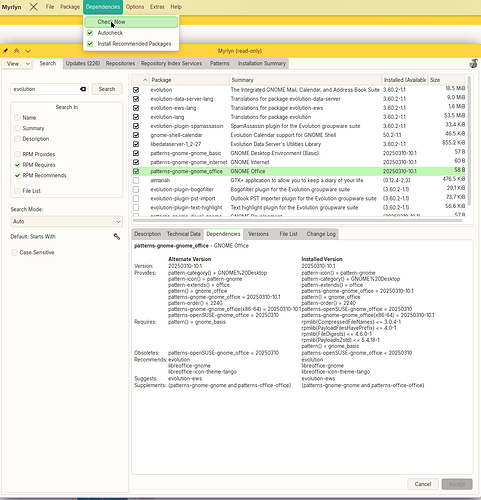This screenshot has width=481, height=500.
Task: Enable the Name search-in checkbox
Action: tap(17, 118)
